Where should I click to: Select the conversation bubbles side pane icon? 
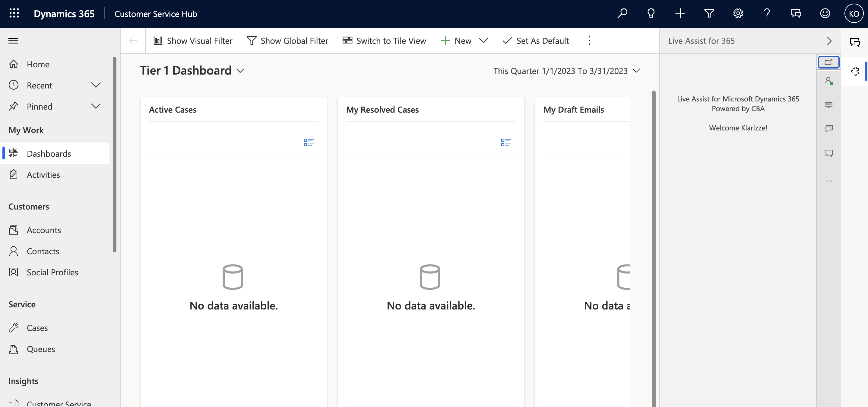(855, 42)
